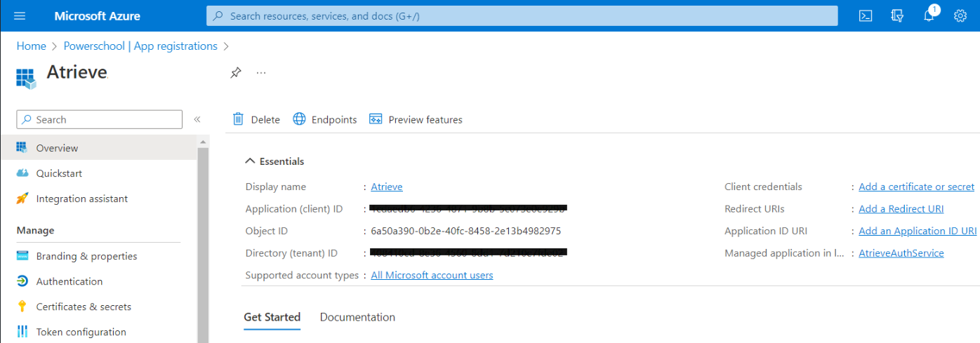Open the notifications bell

click(929, 15)
